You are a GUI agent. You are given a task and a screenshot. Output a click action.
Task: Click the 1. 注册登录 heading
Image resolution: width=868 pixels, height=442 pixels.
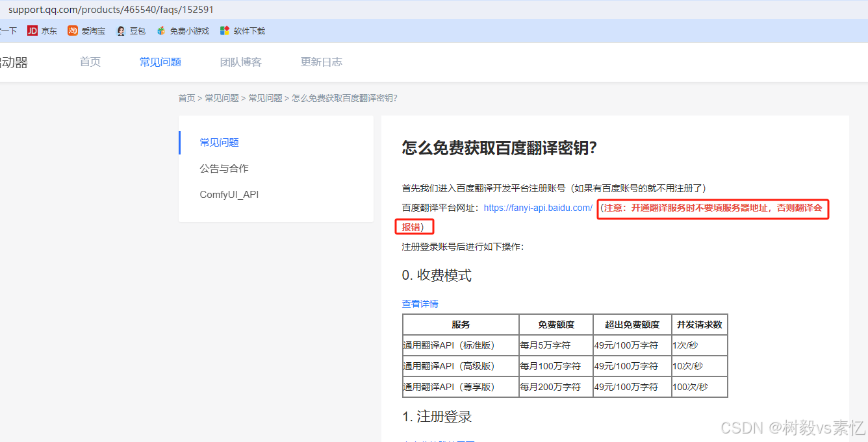tap(437, 417)
